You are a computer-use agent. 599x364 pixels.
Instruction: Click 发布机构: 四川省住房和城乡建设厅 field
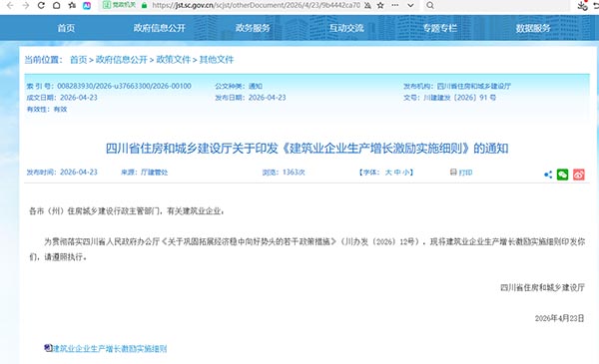[457, 86]
